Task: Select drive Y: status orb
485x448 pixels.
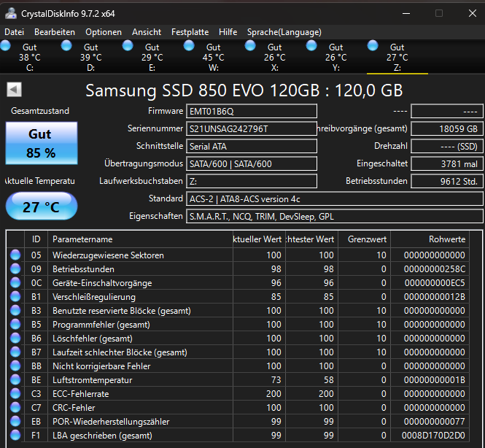Action: (x=311, y=46)
